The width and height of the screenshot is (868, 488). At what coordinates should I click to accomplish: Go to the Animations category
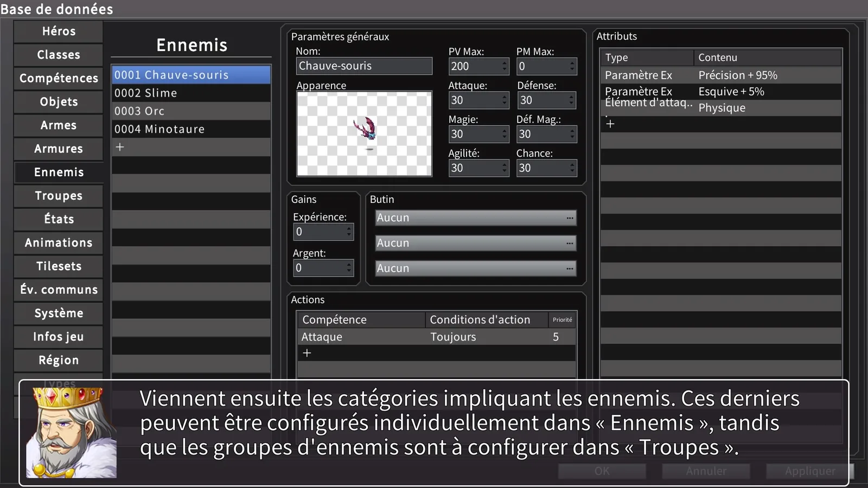pos(59,242)
